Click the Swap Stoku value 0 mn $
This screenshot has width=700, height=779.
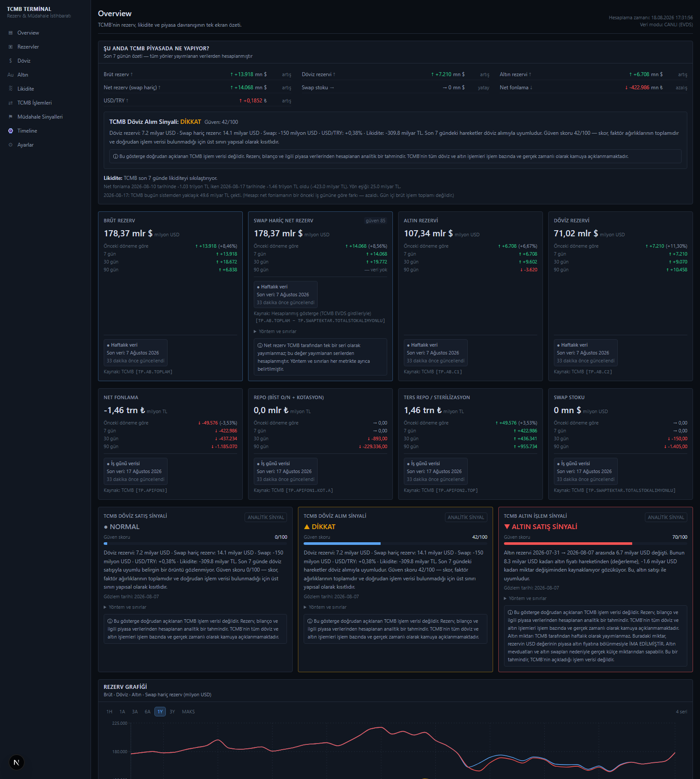click(x=567, y=410)
